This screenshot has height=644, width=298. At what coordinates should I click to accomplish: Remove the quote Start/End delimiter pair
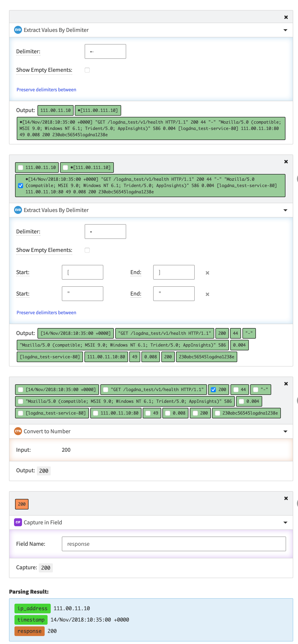click(207, 294)
